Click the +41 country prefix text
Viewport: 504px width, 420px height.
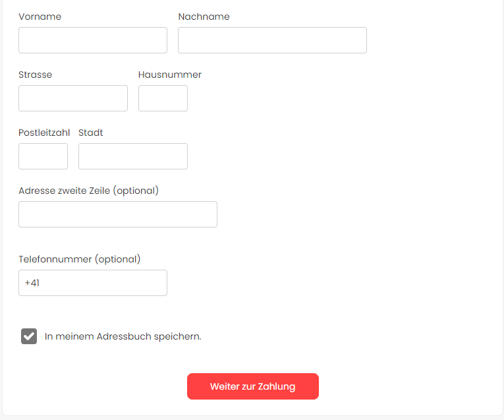tap(32, 283)
